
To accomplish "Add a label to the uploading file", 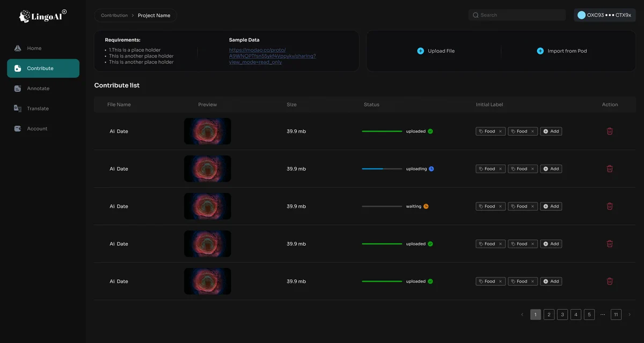I will pos(551,169).
